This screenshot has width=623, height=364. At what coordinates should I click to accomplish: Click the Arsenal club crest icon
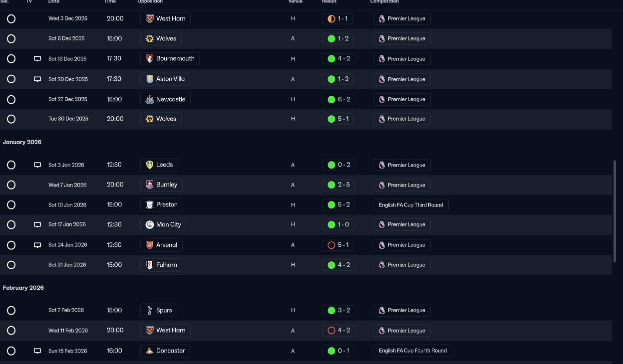pyautogui.click(x=149, y=245)
